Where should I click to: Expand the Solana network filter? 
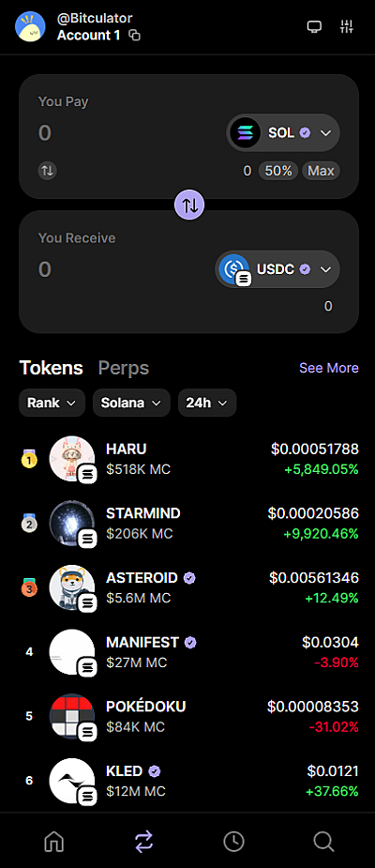click(x=131, y=403)
